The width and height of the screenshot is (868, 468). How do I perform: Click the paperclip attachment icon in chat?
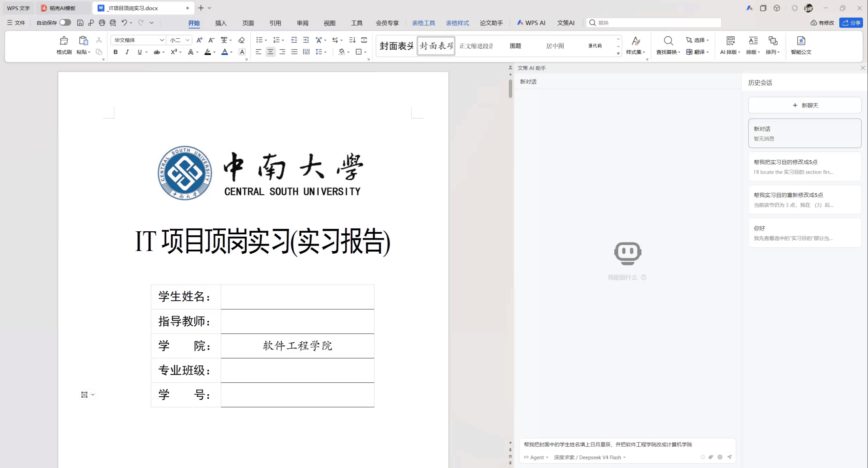click(x=711, y=457)
